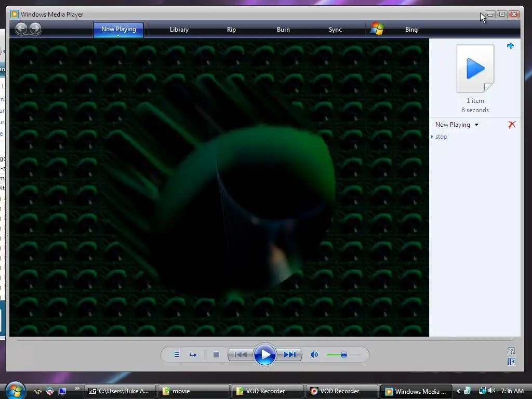Click the '1 item' text
Image resolution: width=532 pixels, height=399 pixels.
[x=475, y=101]
